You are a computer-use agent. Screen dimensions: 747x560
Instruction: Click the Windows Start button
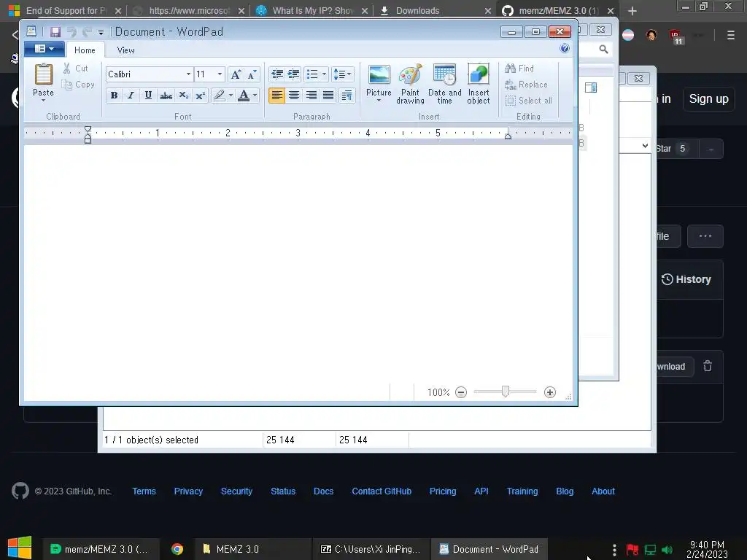pos(20,548)
